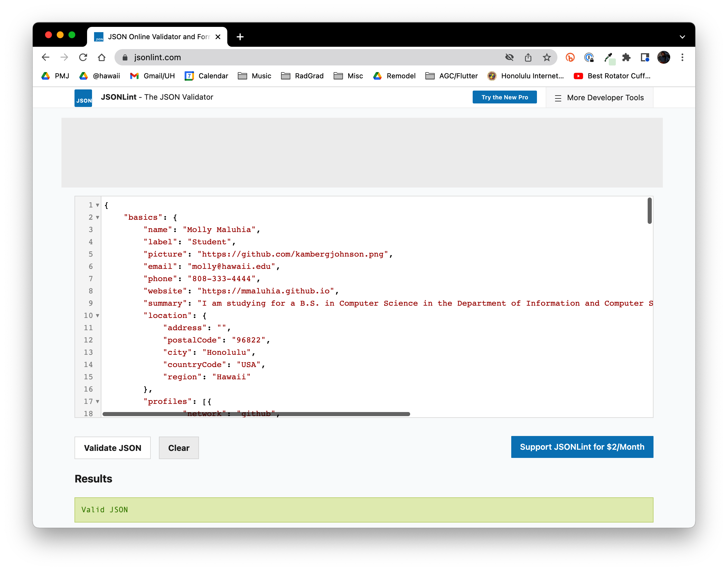Click Try the New Pro button

505,97
